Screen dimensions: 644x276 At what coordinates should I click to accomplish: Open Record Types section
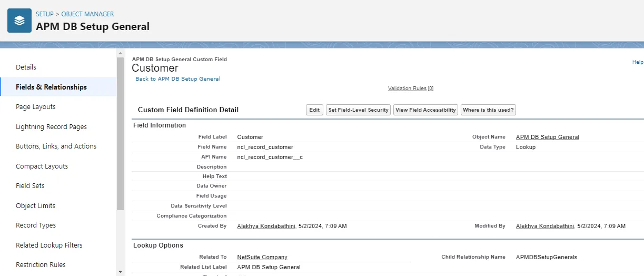(36, 225)
